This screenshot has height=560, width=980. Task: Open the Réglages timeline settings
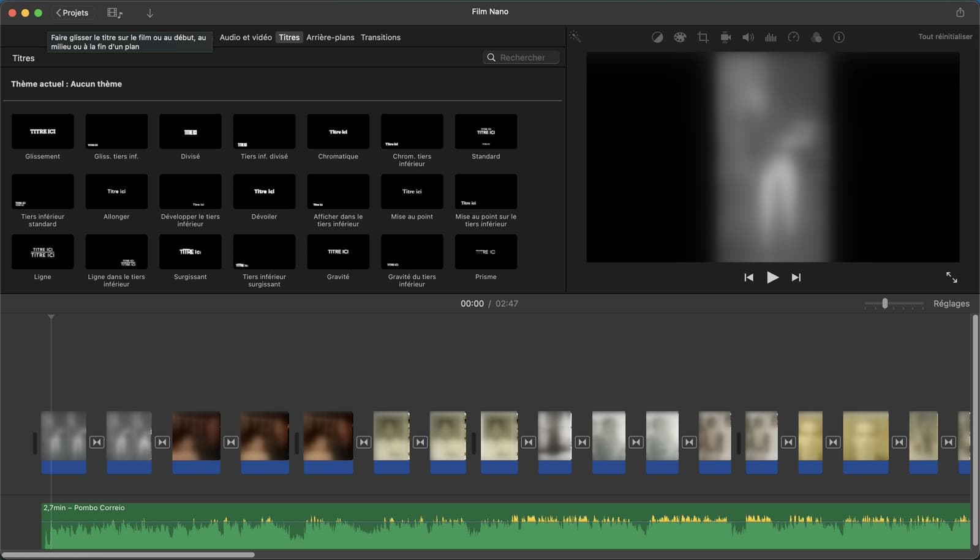click(x=951, y=304)
